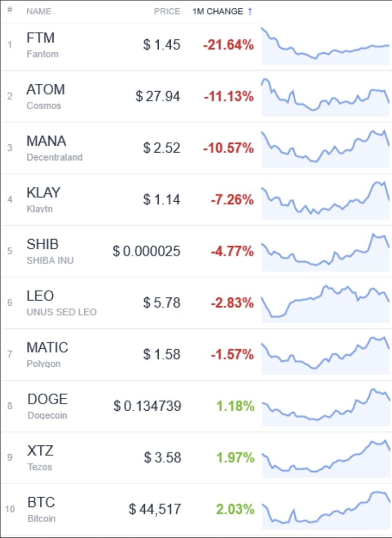View the Cosmos price sparkline chart
Viewport: 392px width, 538px height.
325,97
